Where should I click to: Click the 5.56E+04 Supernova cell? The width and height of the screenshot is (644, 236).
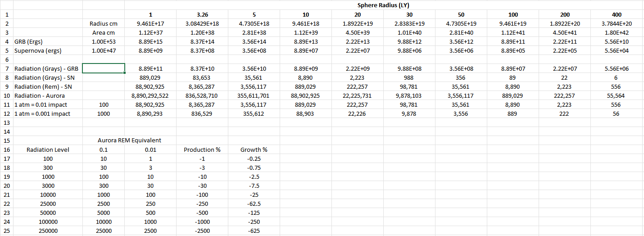(617, 50)
